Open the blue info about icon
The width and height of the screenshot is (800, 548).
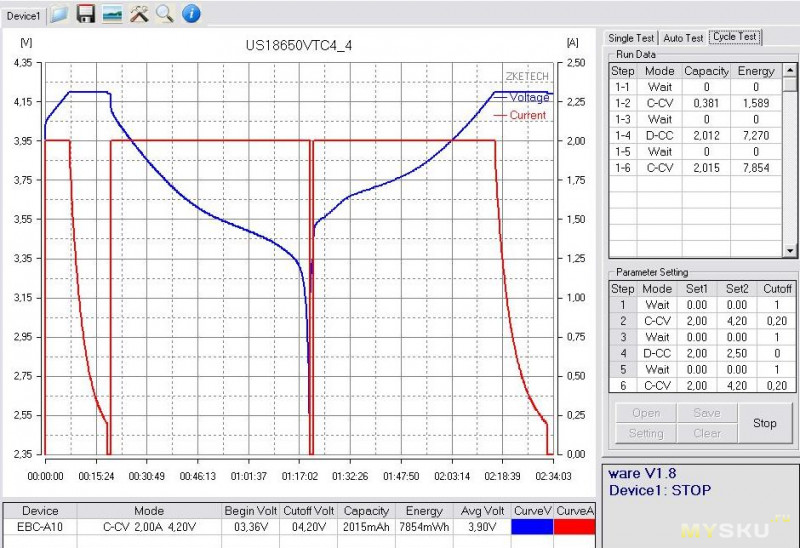pos(190,13)
